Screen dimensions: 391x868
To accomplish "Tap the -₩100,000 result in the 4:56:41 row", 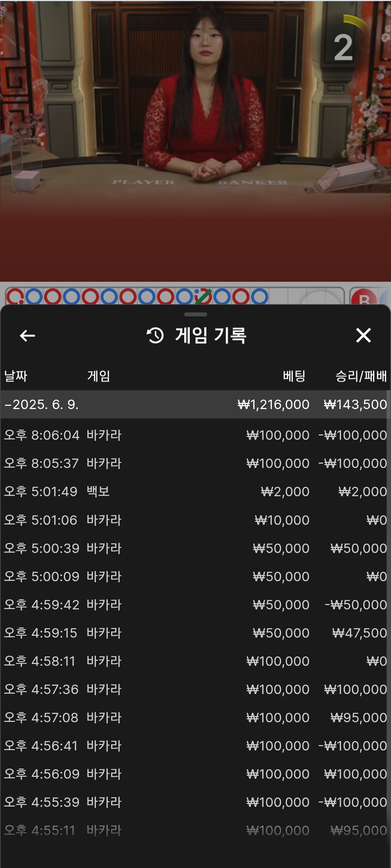I will click(x=353, y=746).
